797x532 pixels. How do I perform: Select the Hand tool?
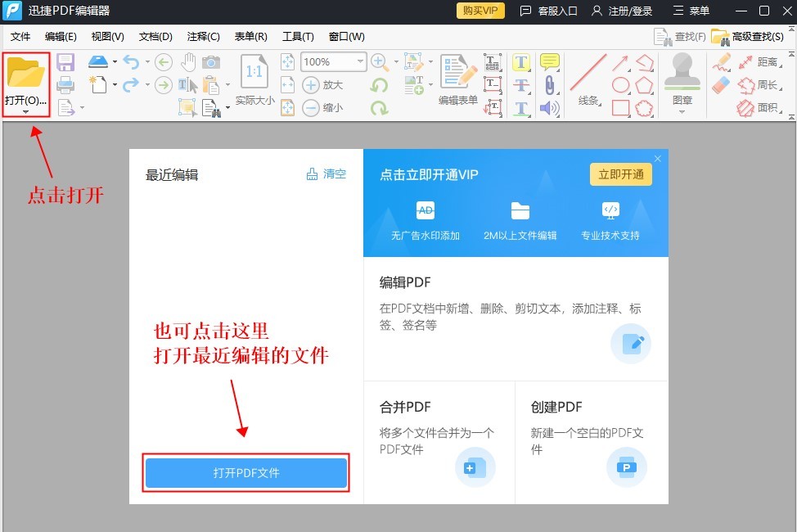coord(188,62)
